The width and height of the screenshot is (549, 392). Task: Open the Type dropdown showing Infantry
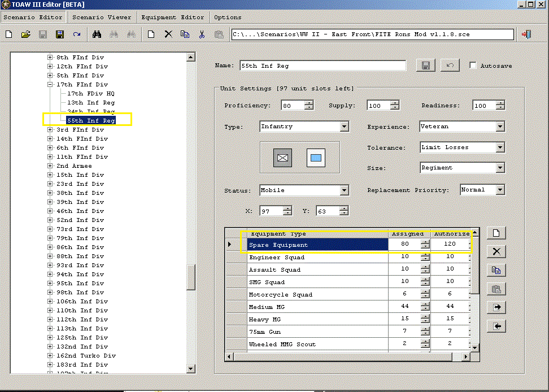click(x=344, y=127)
